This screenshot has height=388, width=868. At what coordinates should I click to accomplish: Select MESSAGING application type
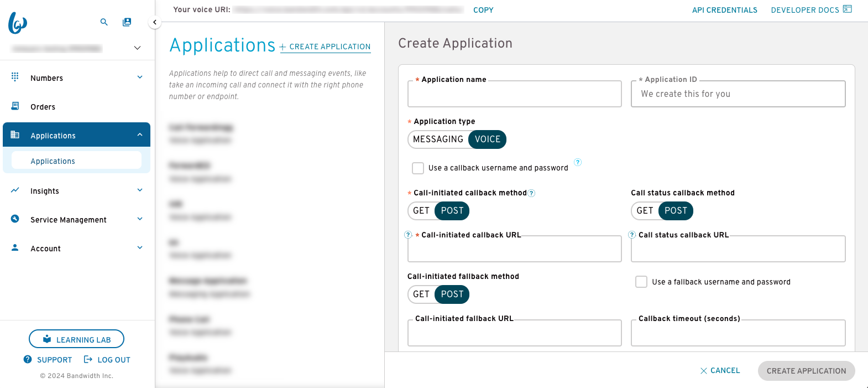click(438, 139)
